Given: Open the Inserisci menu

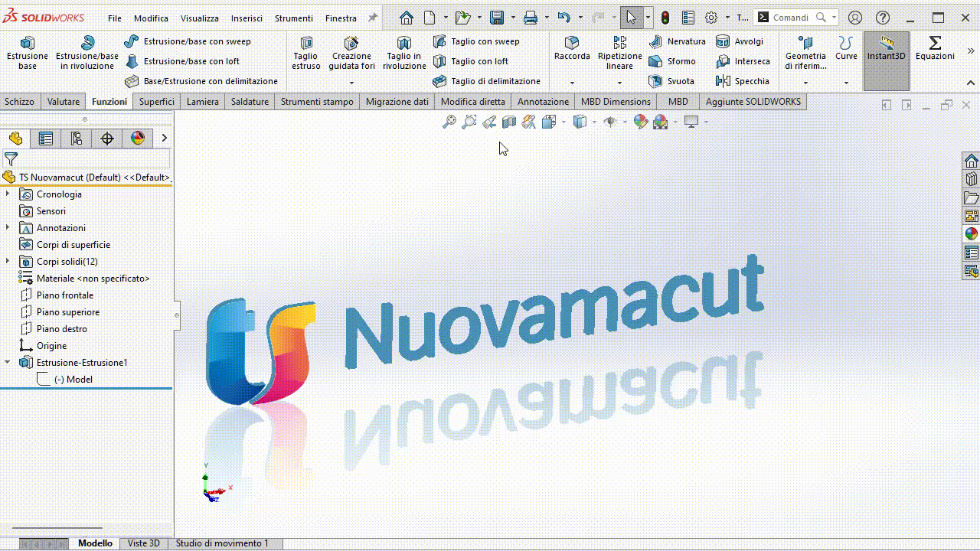Looking at the screenshot, I should (x=247, y=18).
